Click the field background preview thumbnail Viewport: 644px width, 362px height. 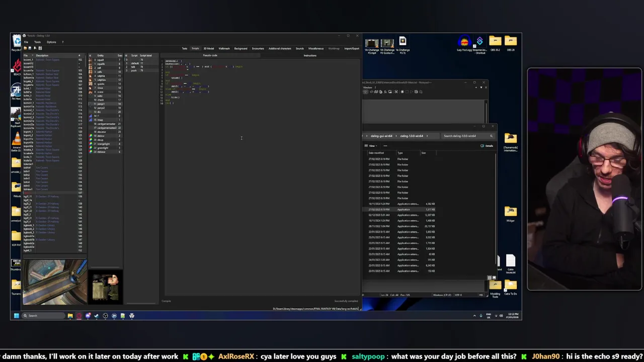click(54, 282)
